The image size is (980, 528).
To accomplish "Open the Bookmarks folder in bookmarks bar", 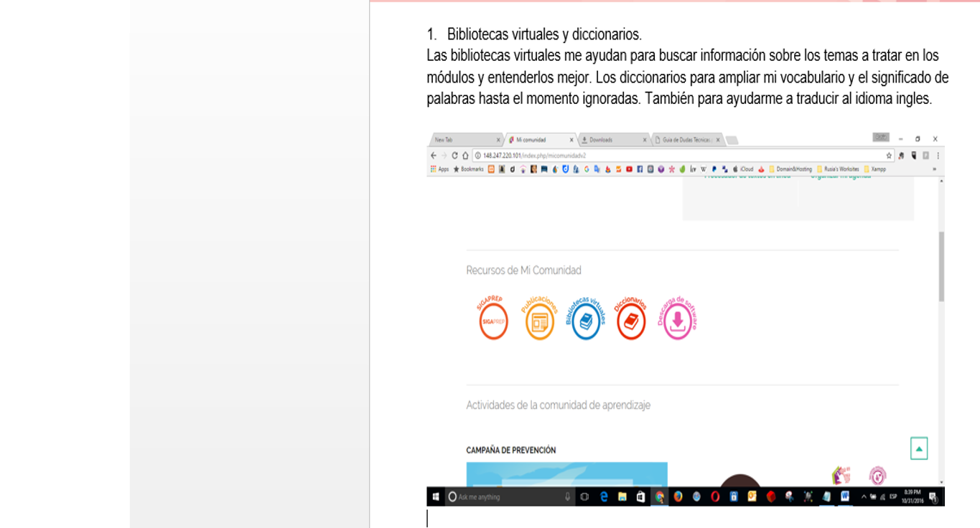I will click(x=468, y=169).
